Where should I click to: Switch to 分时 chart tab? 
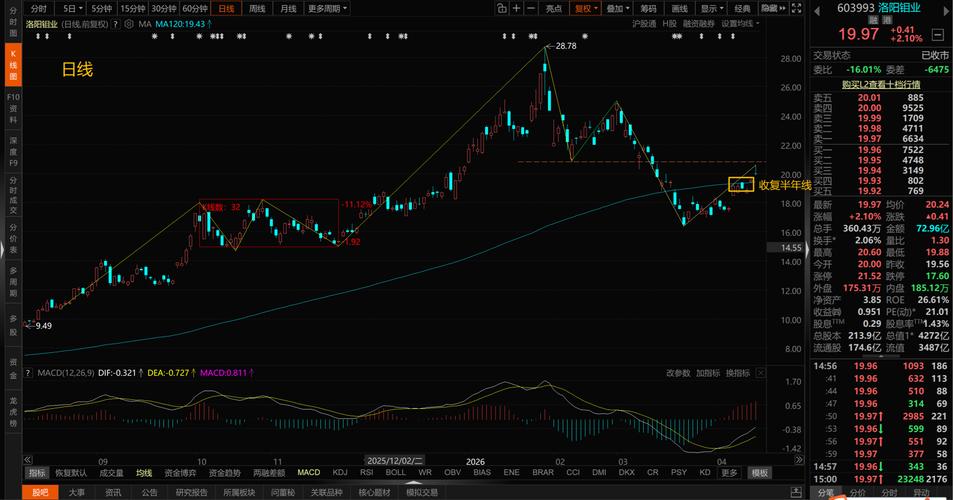[38, 9]
